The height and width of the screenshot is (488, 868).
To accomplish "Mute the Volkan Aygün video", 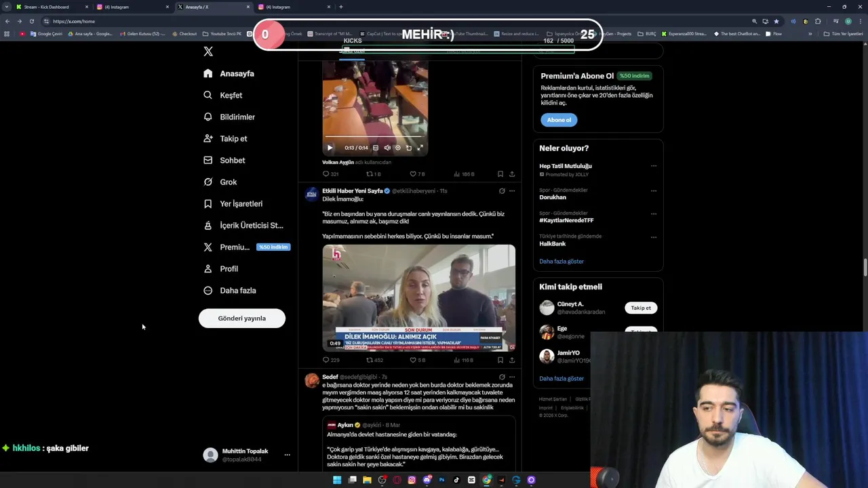I will [x=387, y=148].
